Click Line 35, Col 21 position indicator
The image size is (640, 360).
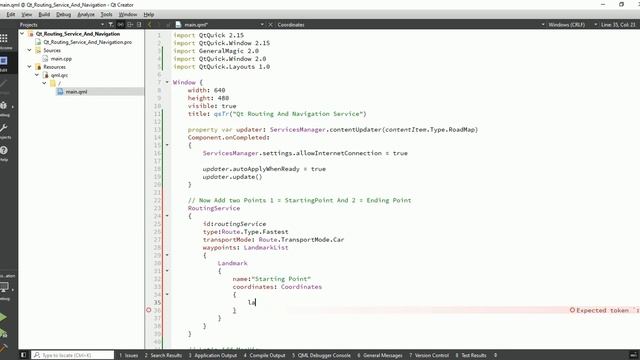[618, 24]
